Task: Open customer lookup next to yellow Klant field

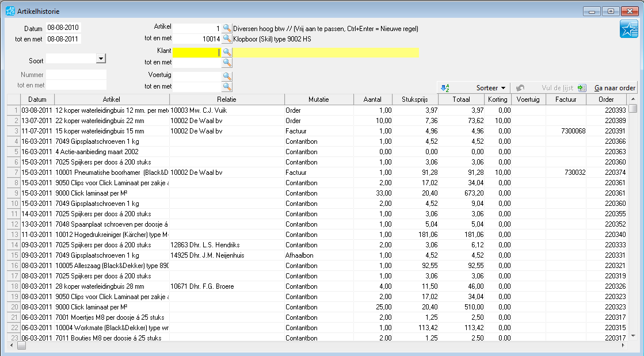Action: pos(227,52)
